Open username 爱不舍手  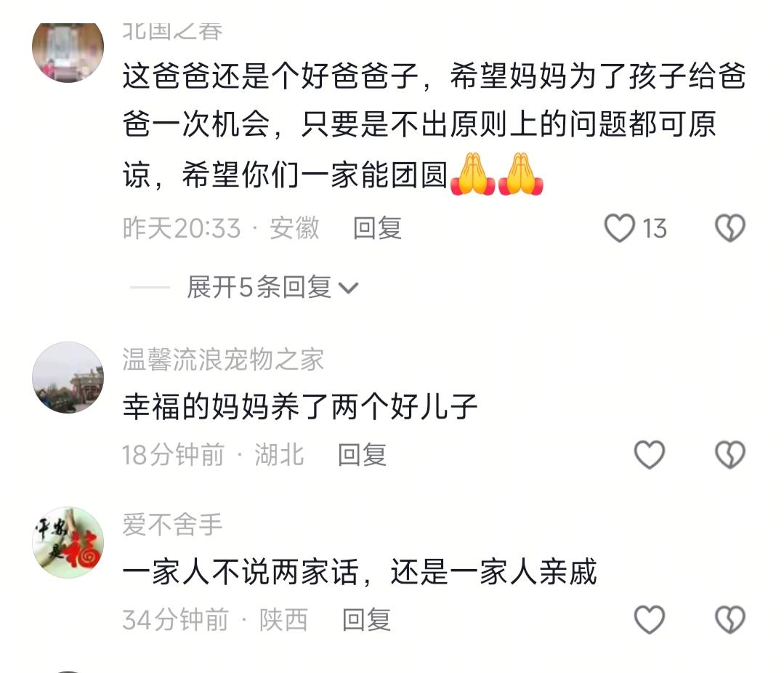click(x=172, y=525)
